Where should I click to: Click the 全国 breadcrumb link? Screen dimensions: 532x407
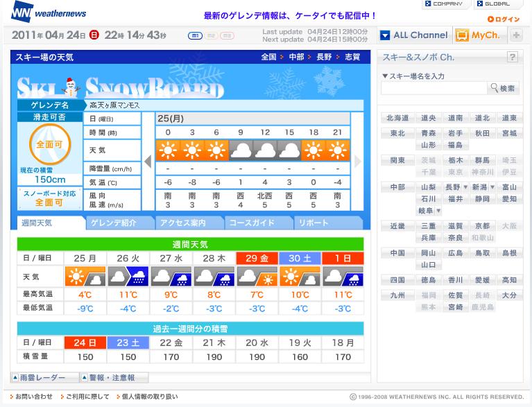pos(268,57)
